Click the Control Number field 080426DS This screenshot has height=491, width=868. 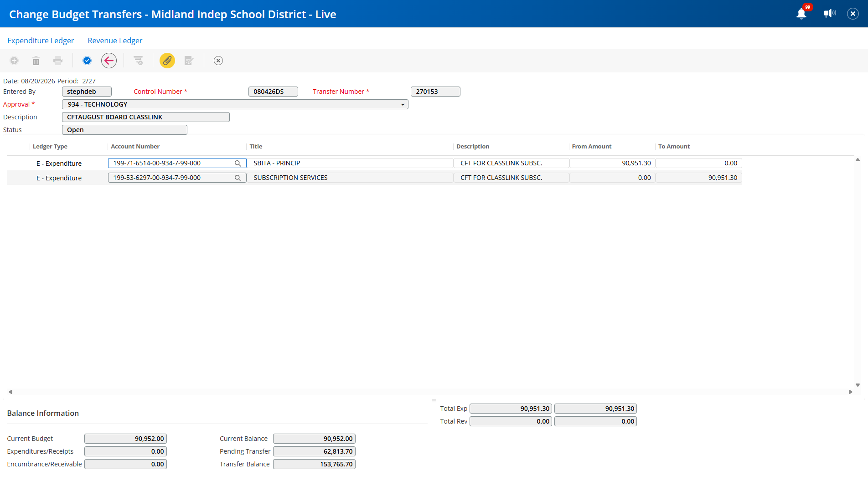(273, 92)
